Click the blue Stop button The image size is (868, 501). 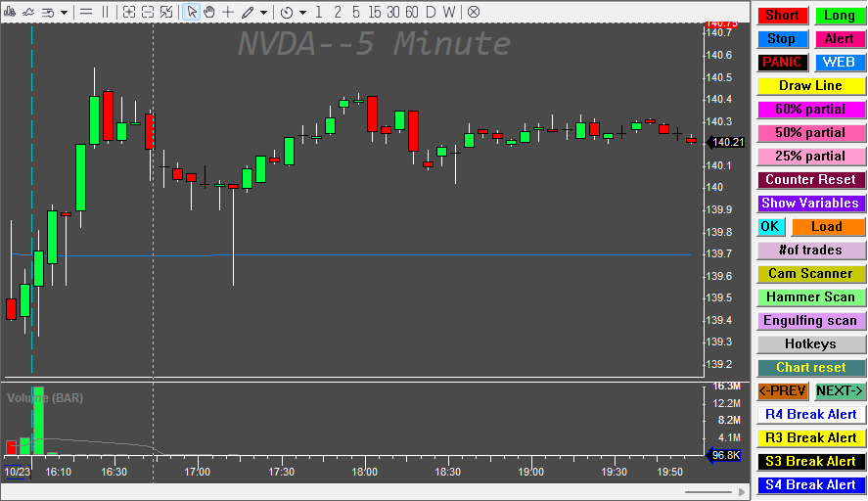pos(783,39)
